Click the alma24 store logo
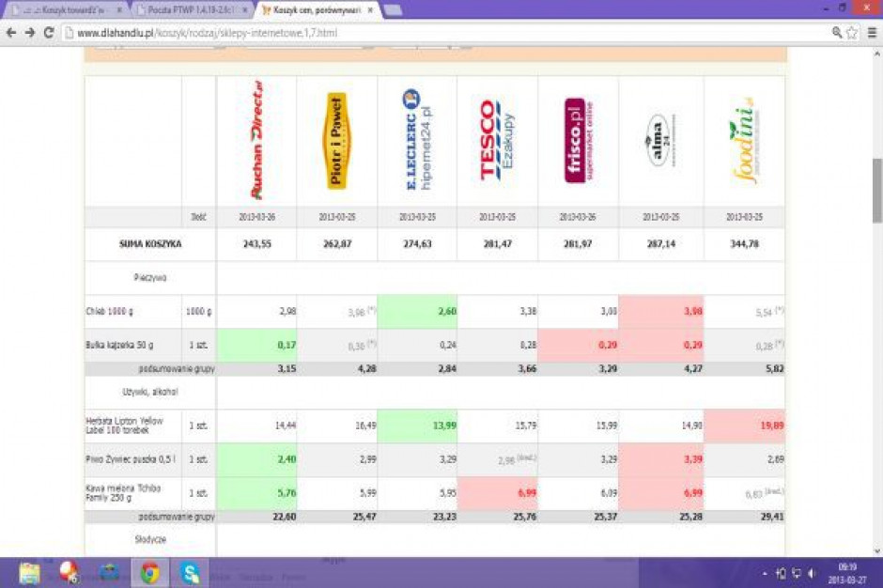This screenshot has width=883, height=588. pyautogui.click(x=659, y=140)
